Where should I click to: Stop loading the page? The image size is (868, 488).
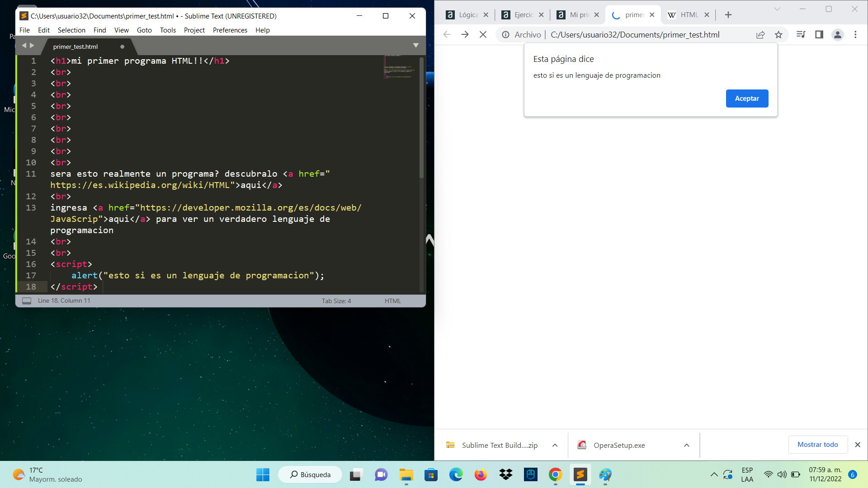click(483, 35)
